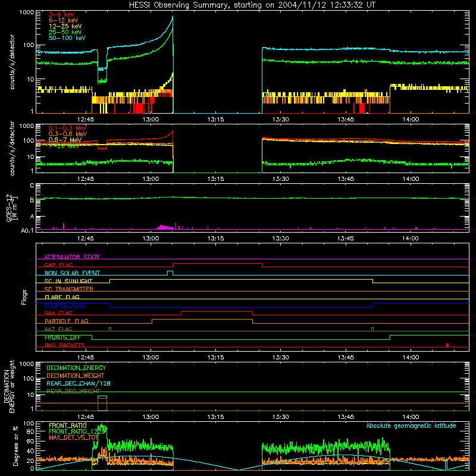Select the 3-6 keV legend label
This screenshot has height=476, width=476.
click(x=62, y=14)
